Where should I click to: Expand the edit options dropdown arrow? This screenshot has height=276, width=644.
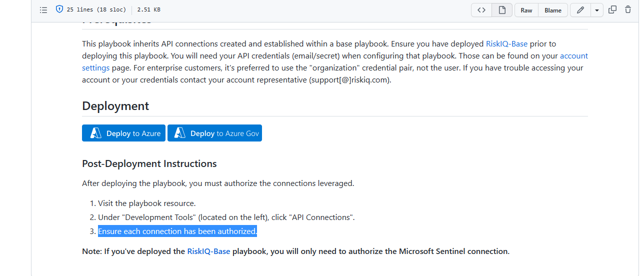(x=597, y=10)
